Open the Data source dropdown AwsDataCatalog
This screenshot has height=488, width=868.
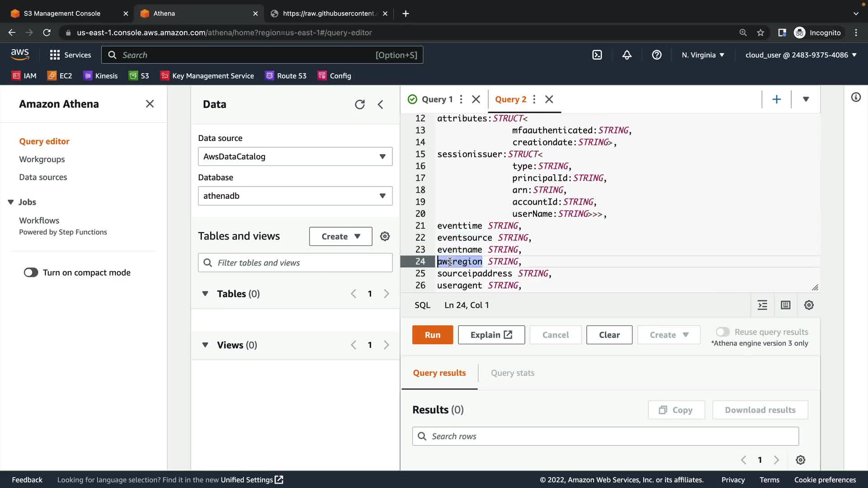coord(295,156)
